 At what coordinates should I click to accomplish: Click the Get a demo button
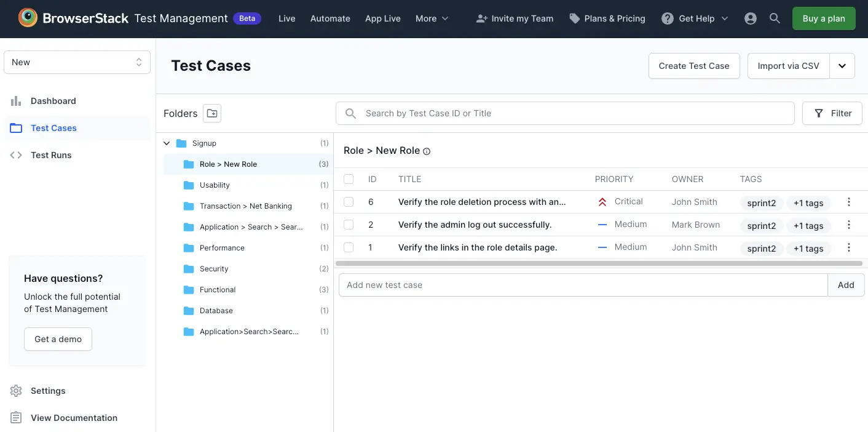(58, 339)
